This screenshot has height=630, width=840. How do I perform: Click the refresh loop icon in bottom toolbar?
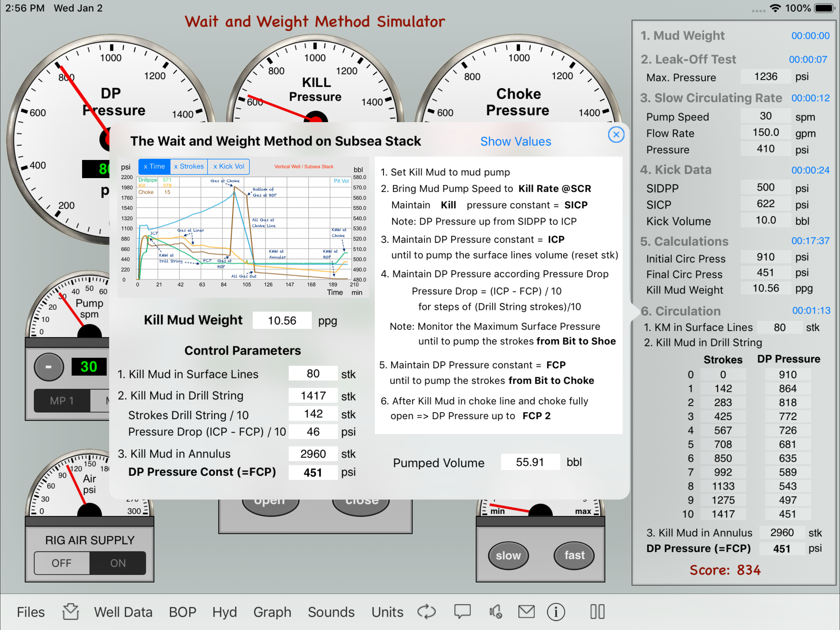pos(426,611)
